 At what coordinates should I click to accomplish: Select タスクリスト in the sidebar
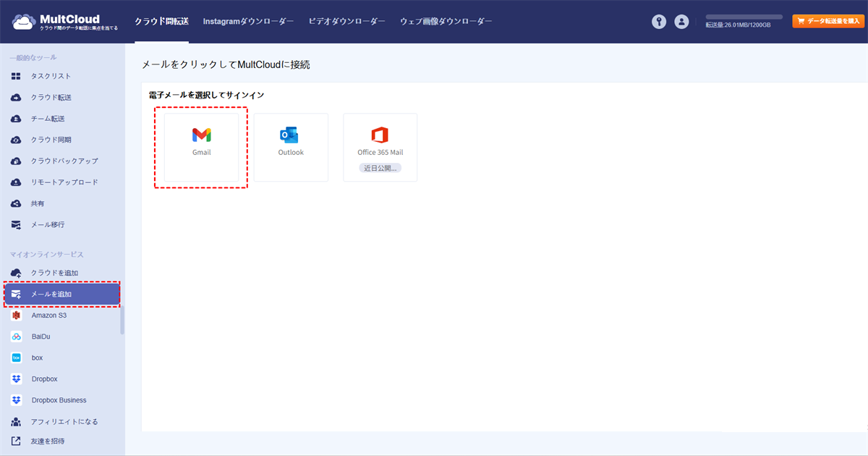point(51,76)
